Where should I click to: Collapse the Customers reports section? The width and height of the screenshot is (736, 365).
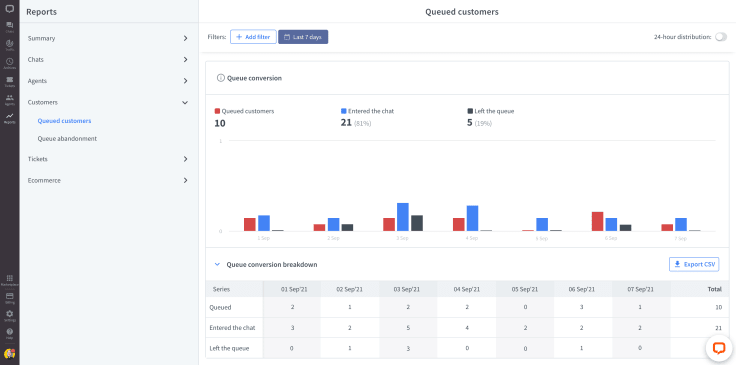click(x=108, y=102)
